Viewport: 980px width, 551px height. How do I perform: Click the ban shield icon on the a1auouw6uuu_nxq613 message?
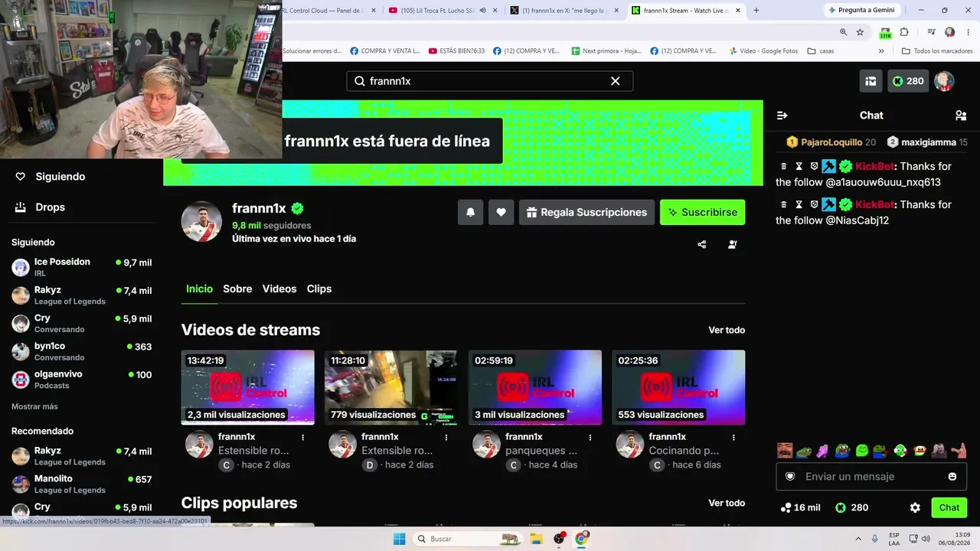tap(814, 166)
